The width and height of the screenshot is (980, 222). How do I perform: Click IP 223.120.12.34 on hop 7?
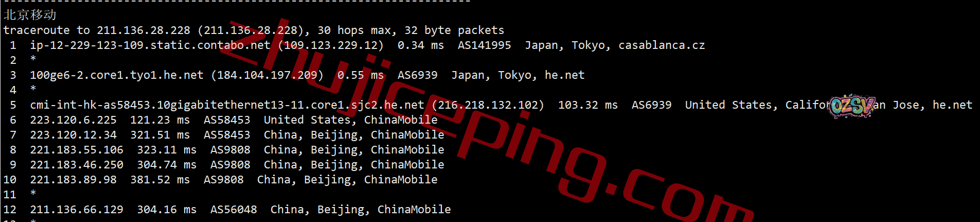point(73,135)
